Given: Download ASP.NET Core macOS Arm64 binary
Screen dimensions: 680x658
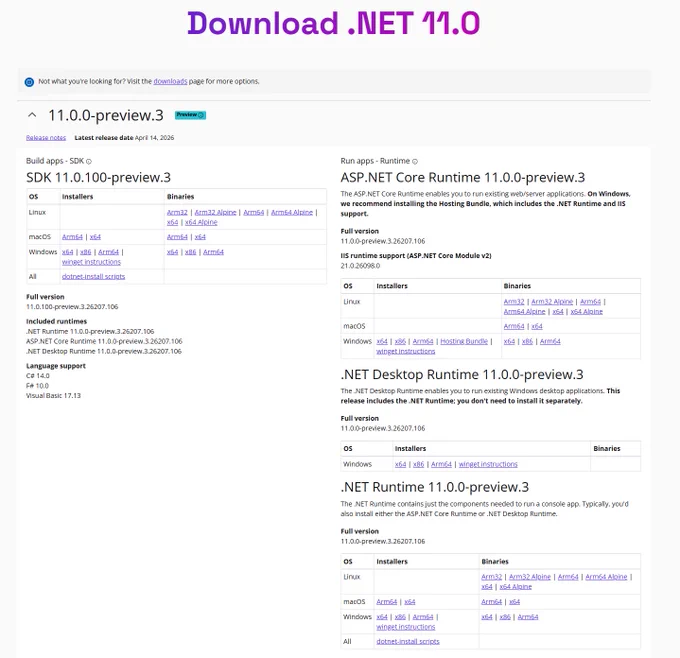Looking at the screenshot, I should (x=514, y=326).
